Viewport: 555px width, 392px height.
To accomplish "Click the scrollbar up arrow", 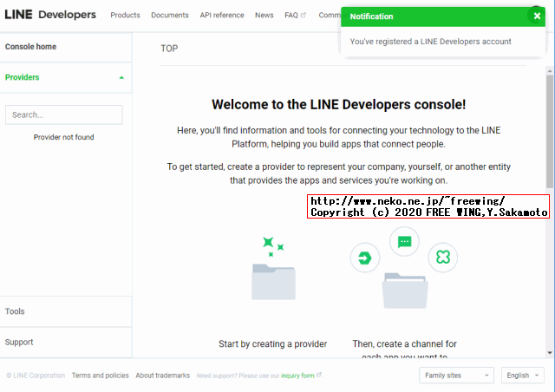I will click(549, 71).
